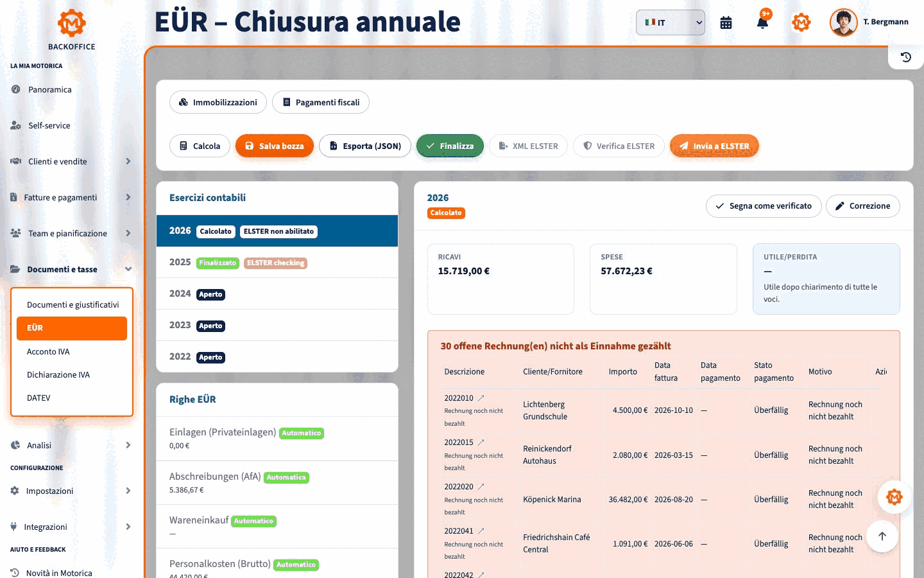Screen dimensions: 924x578
Task: Click the Finalizza button
Action: (x=450, y=146)
